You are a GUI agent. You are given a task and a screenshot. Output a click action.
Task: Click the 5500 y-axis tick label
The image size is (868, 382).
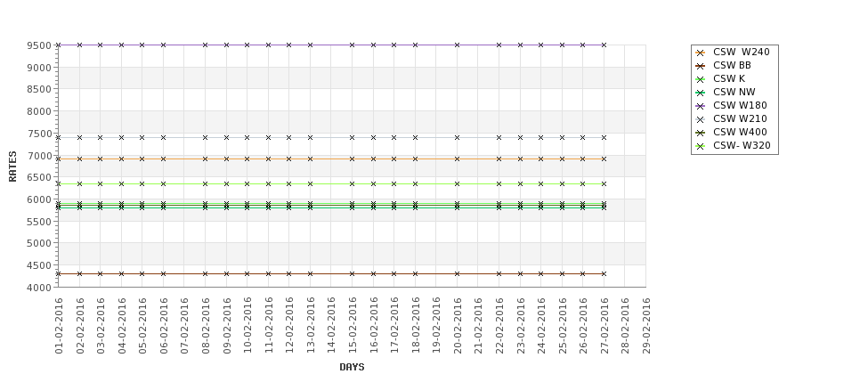coord(39,222)
